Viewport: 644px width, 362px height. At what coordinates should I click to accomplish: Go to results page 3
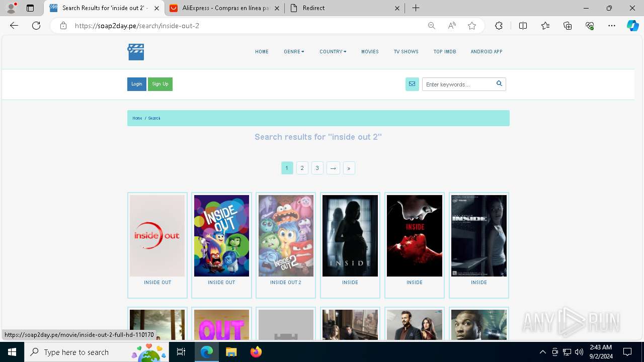317,168
